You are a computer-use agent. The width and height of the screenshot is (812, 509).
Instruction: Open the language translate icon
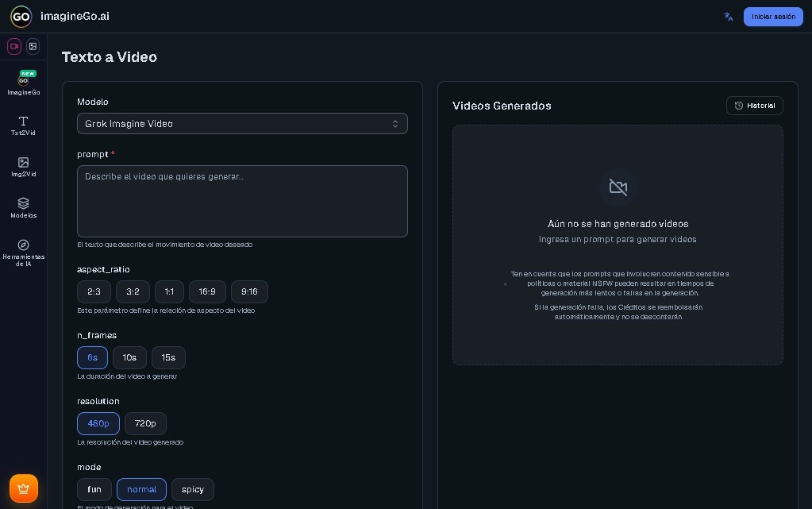pyautogui.click(x=728, y=17)
